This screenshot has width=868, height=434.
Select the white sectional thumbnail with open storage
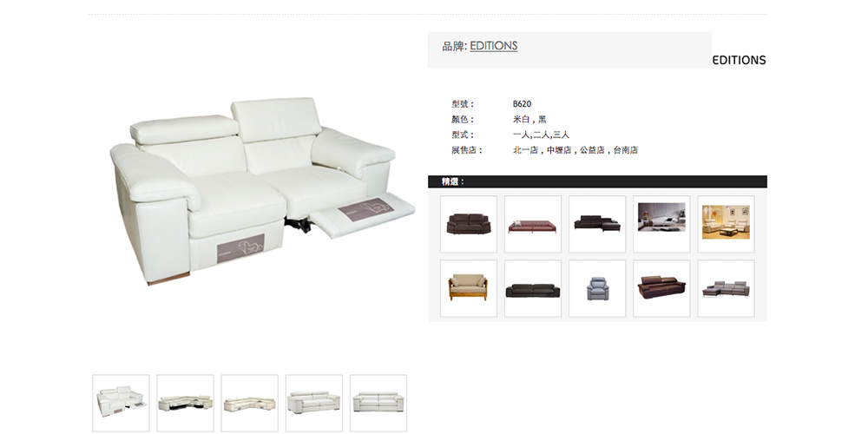185,403
